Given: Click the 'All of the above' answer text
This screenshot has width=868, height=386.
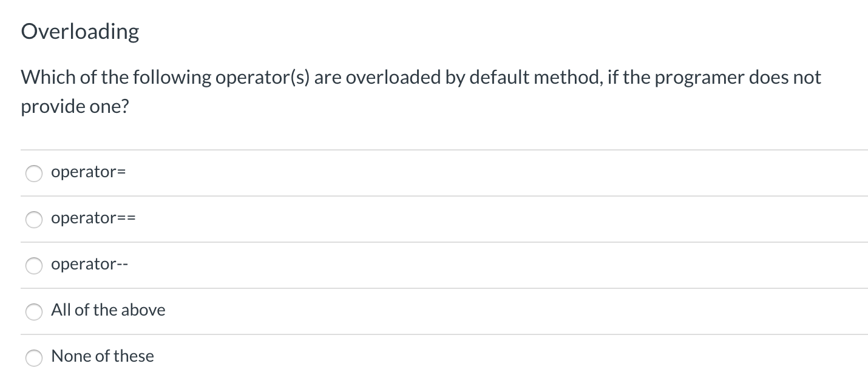Looking at the screenshot, I should (x=108, y=310).
